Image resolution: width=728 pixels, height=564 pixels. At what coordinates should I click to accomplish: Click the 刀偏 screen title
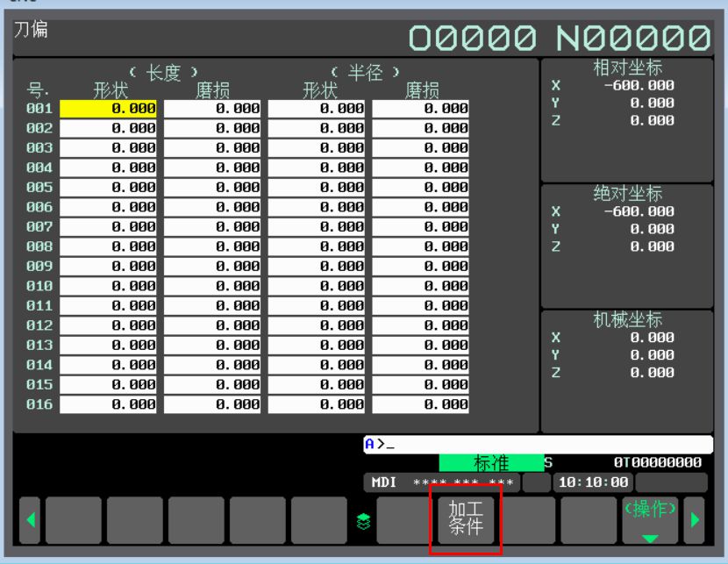pos(31,29)
